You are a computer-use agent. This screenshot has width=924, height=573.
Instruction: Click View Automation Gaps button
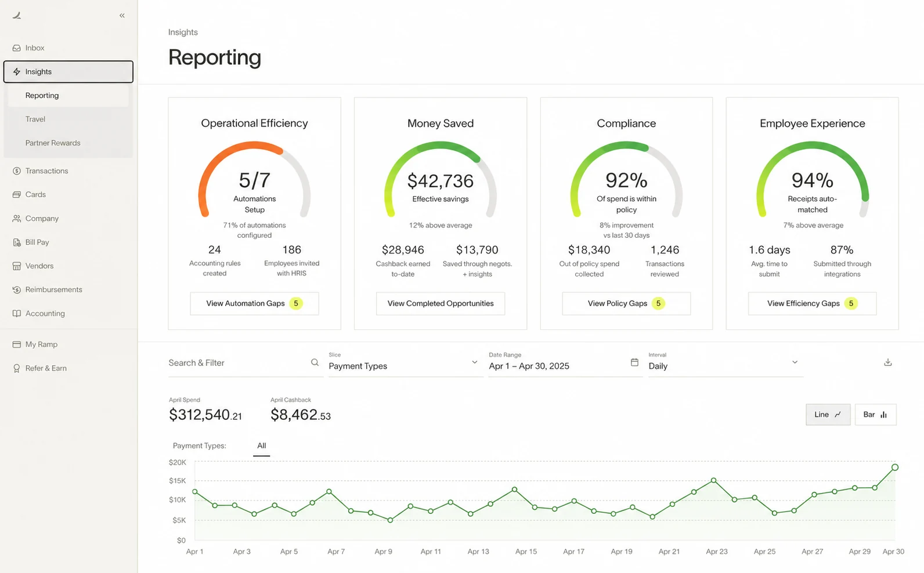[x=254, y=303]
